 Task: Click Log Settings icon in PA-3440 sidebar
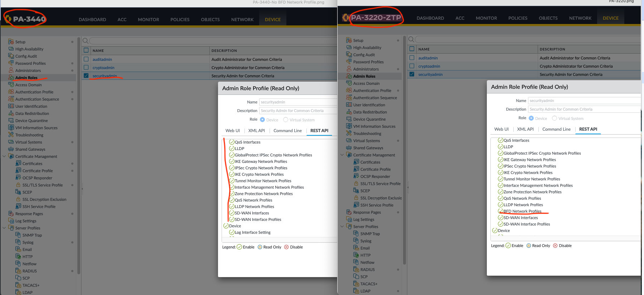click(11, 221)
